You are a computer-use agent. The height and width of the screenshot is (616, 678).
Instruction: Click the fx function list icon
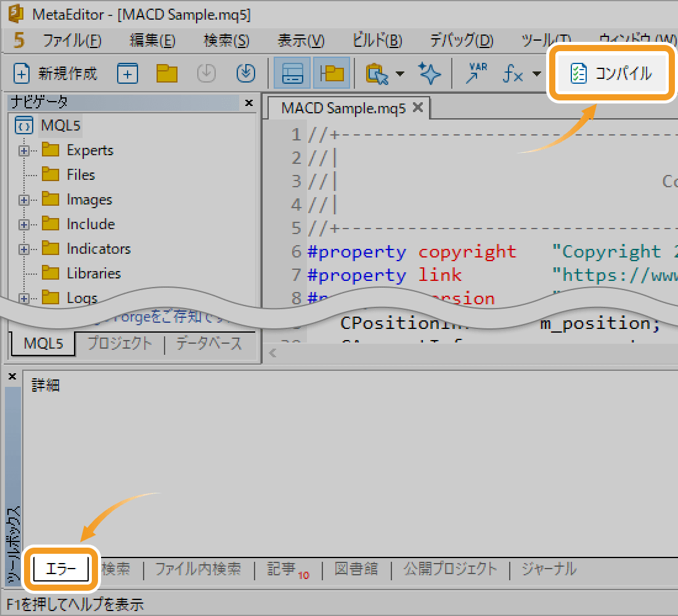(513, 74)
